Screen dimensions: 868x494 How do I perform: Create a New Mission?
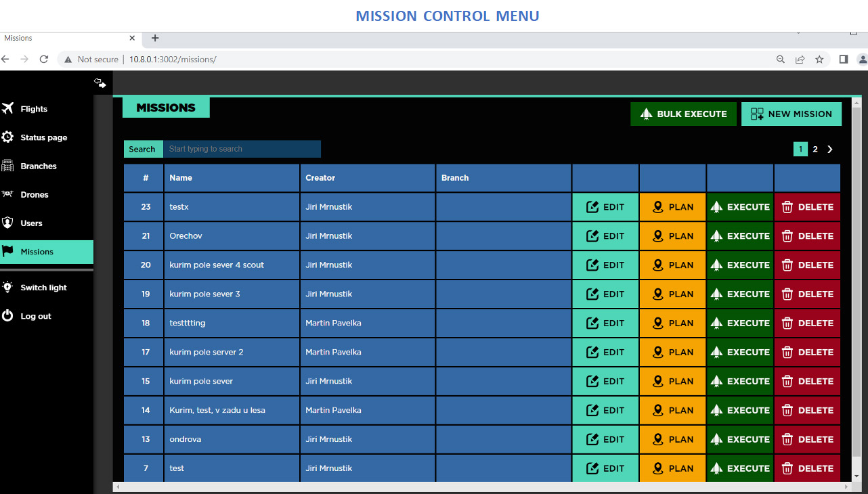(x=791, y=114)
